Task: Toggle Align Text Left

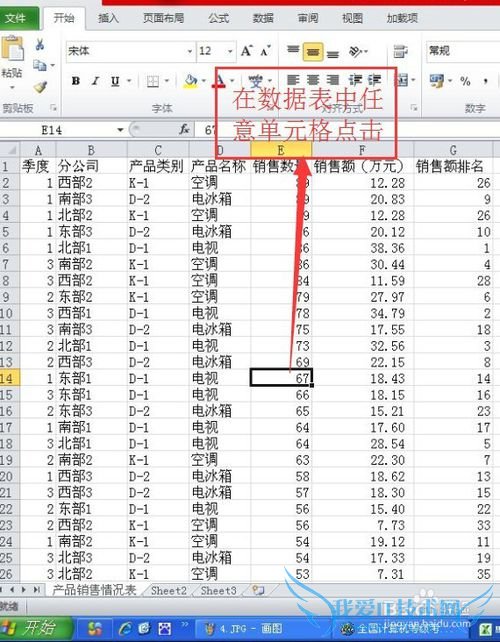Action: (x=293, y=80)
